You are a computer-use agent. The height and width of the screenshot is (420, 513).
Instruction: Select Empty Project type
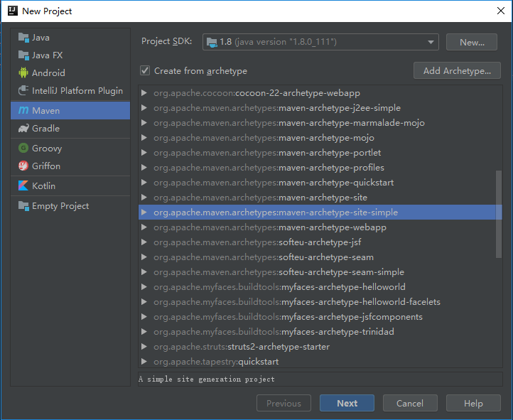tap(70, 206)
